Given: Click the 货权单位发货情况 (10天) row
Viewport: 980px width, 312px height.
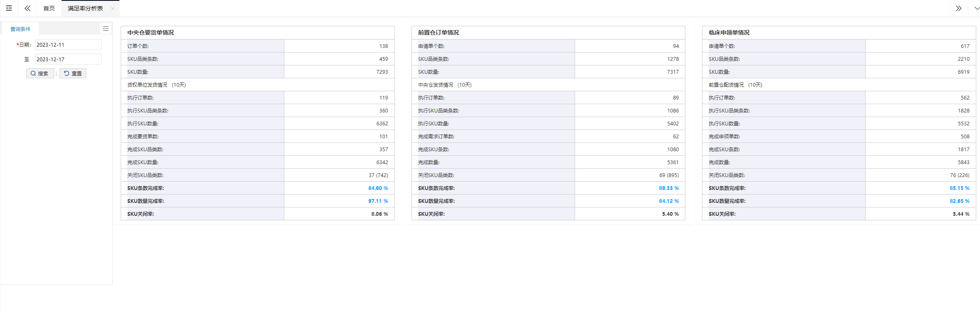Looking at the screenshot, I should [258, 85].
